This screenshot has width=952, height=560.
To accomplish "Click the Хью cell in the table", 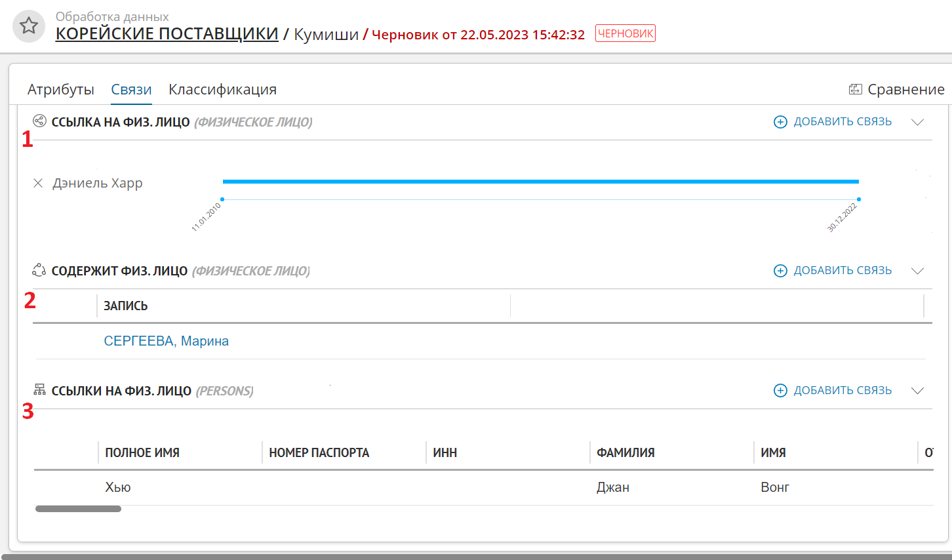I will click(118, 487).
